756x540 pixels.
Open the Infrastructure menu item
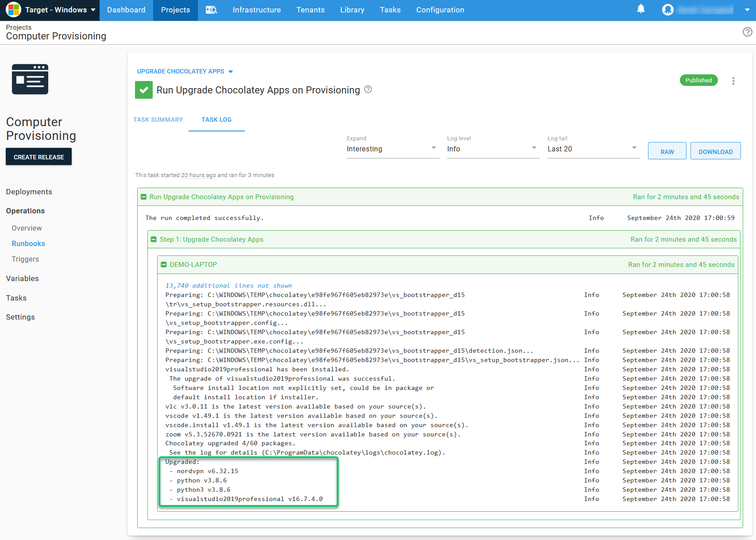(x=256, y=10)
